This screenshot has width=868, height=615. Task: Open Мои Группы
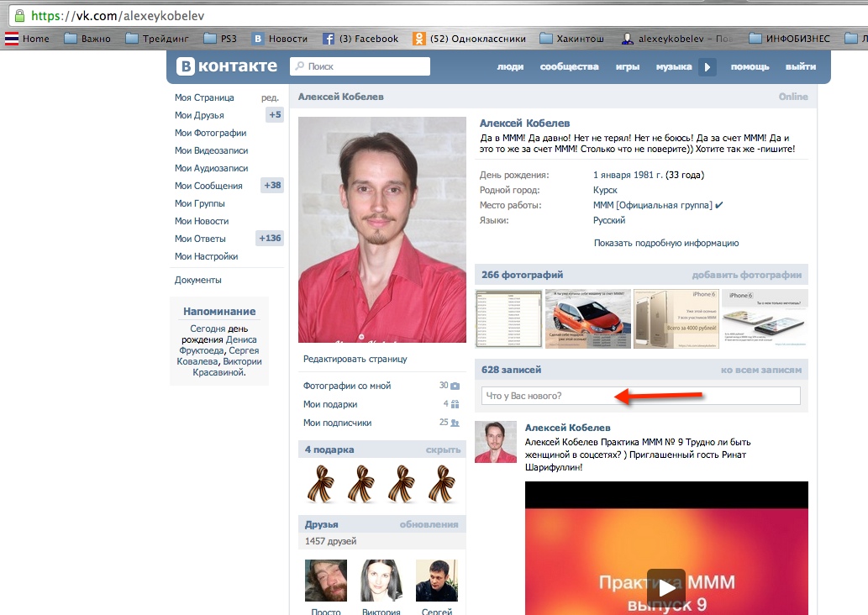[199, 203]
